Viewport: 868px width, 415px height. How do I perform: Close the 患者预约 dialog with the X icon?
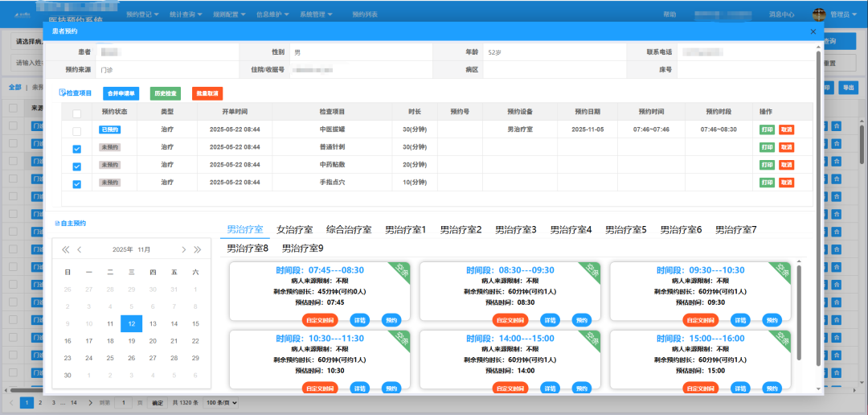(x=813, y=31)
